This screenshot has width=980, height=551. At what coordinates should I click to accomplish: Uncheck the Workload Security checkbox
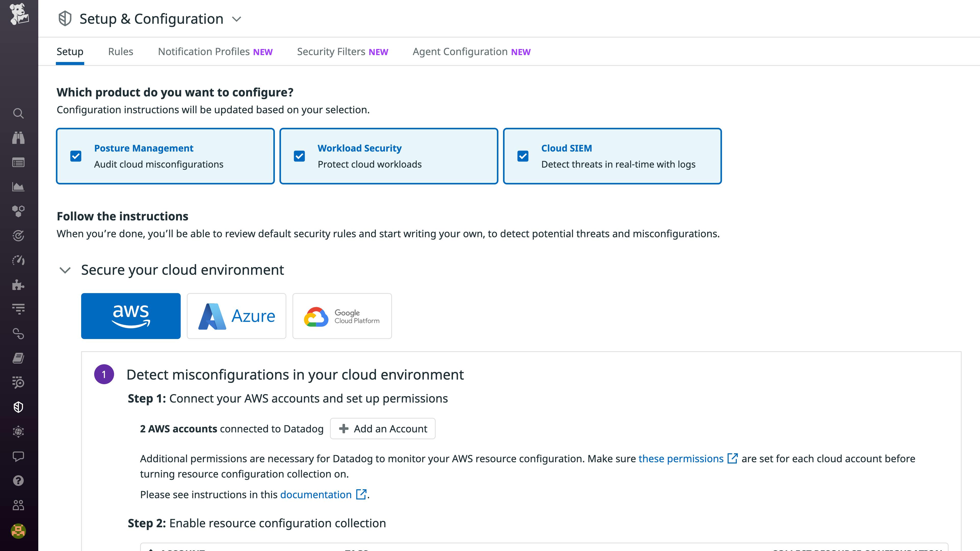click(299, 156)
